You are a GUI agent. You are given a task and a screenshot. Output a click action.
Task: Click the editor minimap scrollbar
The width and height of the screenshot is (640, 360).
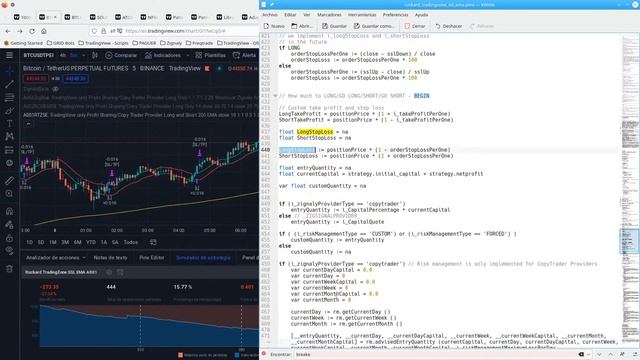630,190
